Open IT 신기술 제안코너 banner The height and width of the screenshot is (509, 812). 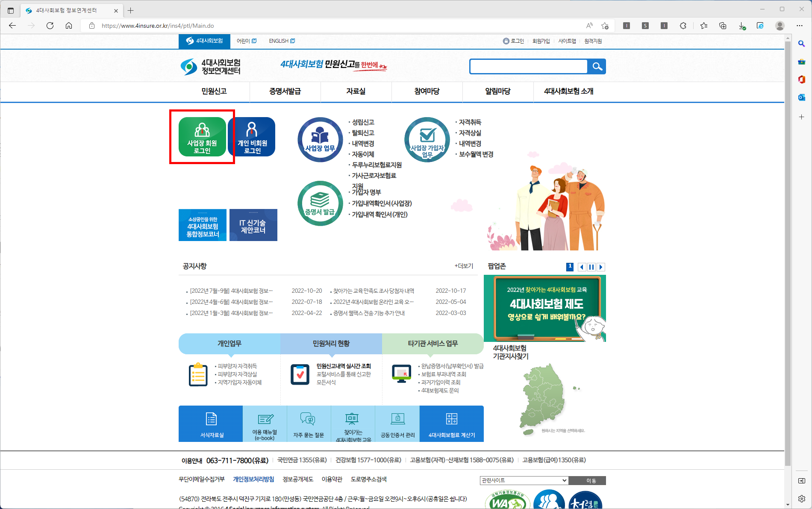(x=253, y=225)
